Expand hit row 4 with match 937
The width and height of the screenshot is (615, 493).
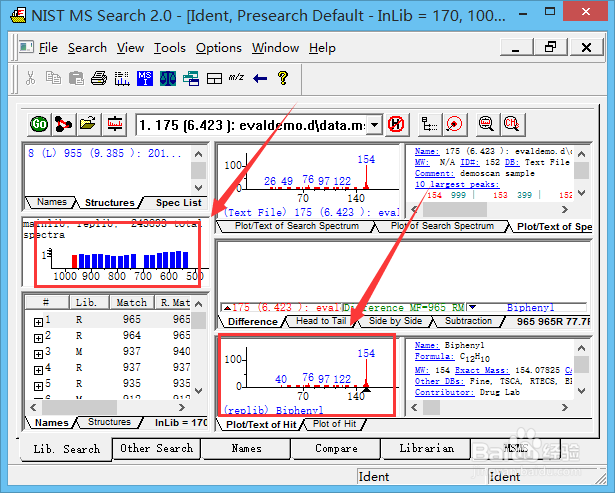[x=38, y=370]
